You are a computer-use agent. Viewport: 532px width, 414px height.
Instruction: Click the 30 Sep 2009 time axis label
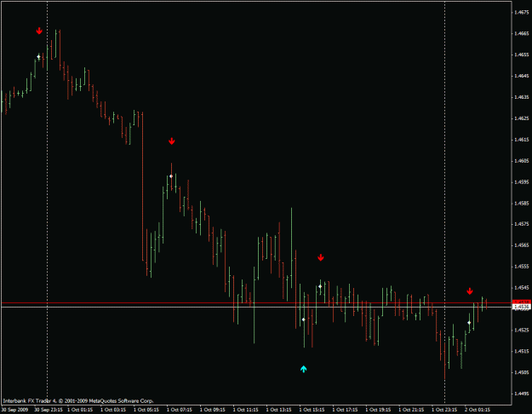[14, 410]
